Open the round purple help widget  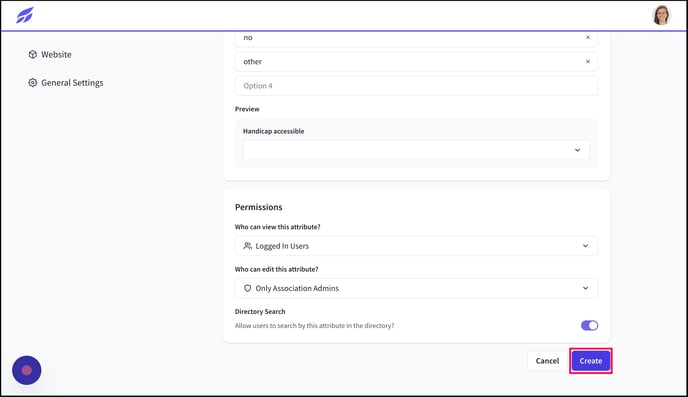point(27,370)
